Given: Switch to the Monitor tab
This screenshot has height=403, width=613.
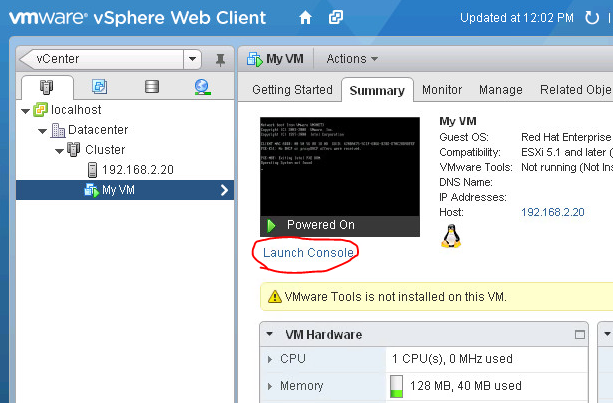Looking at the screenshot, I should click(442, 90).
